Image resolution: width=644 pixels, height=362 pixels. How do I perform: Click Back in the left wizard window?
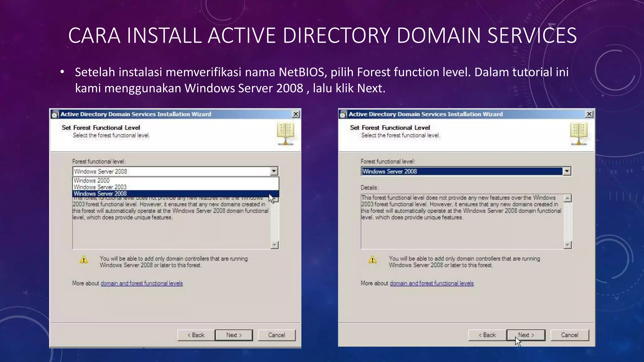point(196,335)
